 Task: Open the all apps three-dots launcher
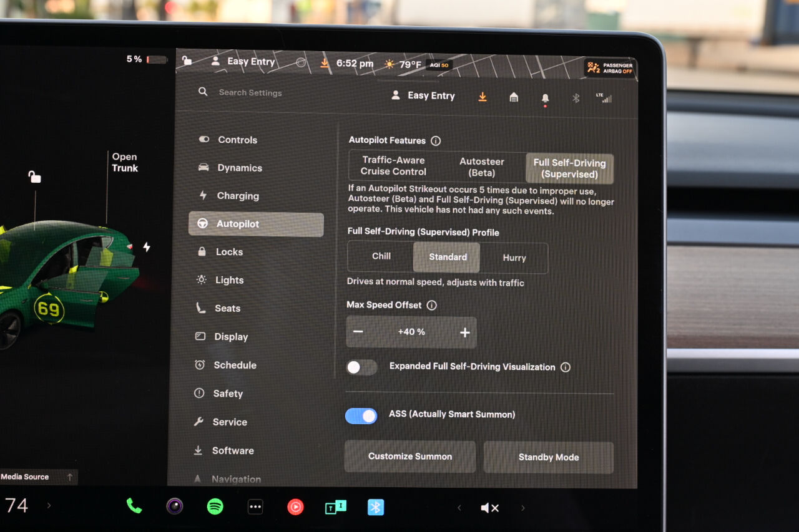tap(255, 507)
